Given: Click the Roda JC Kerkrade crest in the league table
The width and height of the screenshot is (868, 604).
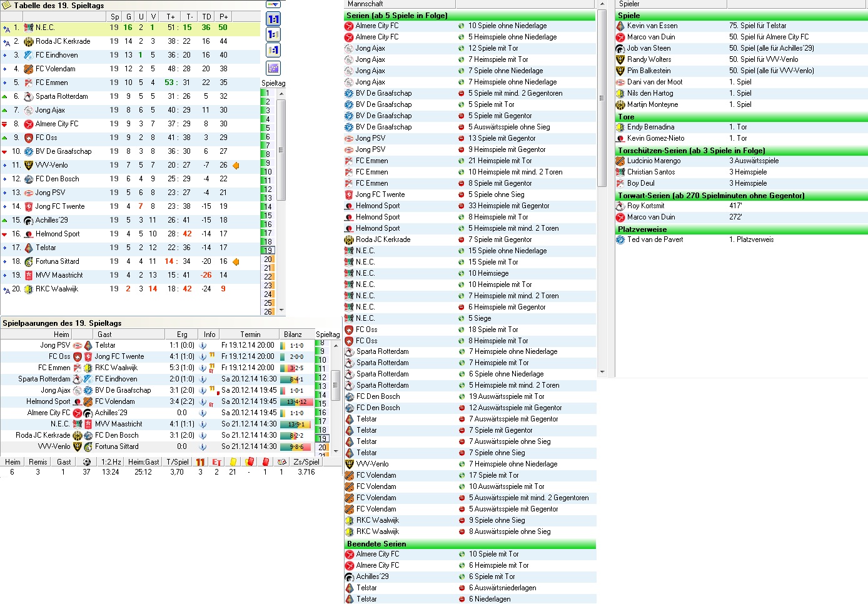Looking at the screenshot, I should tap(28, 41).
